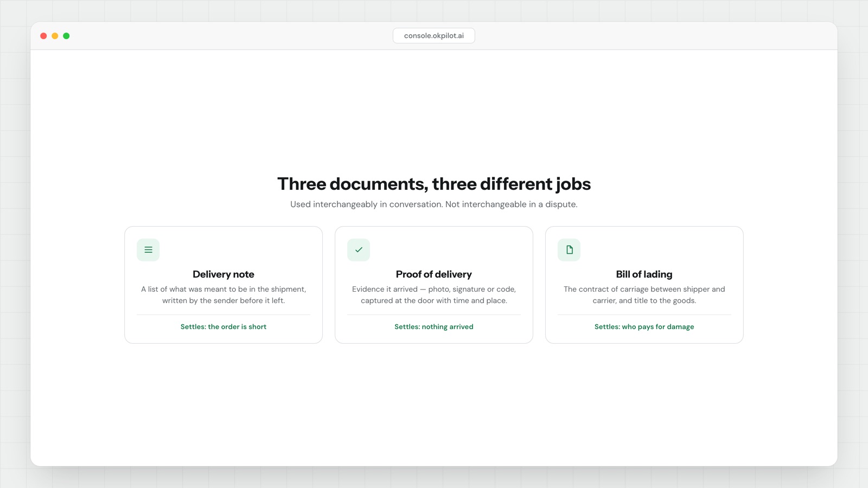Click the Proof of delivery description paragraph
This screenshot has width=868, height=488.
click(434, 295)
